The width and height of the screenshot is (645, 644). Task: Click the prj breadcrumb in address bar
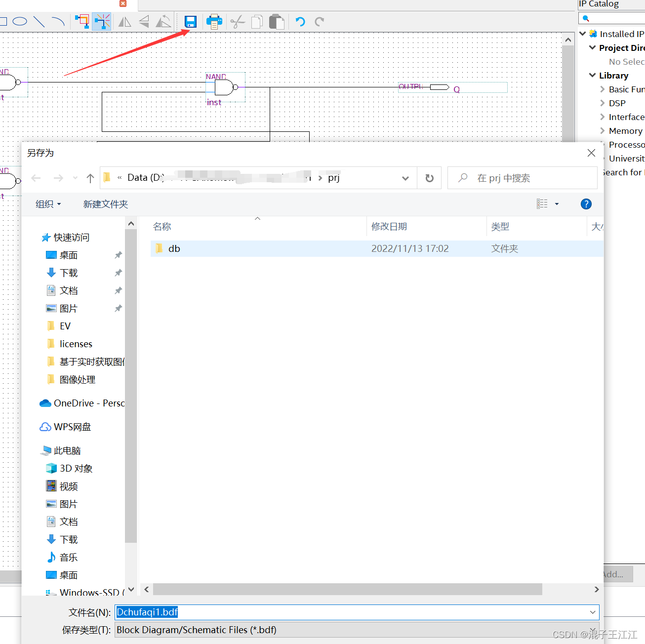334,178
